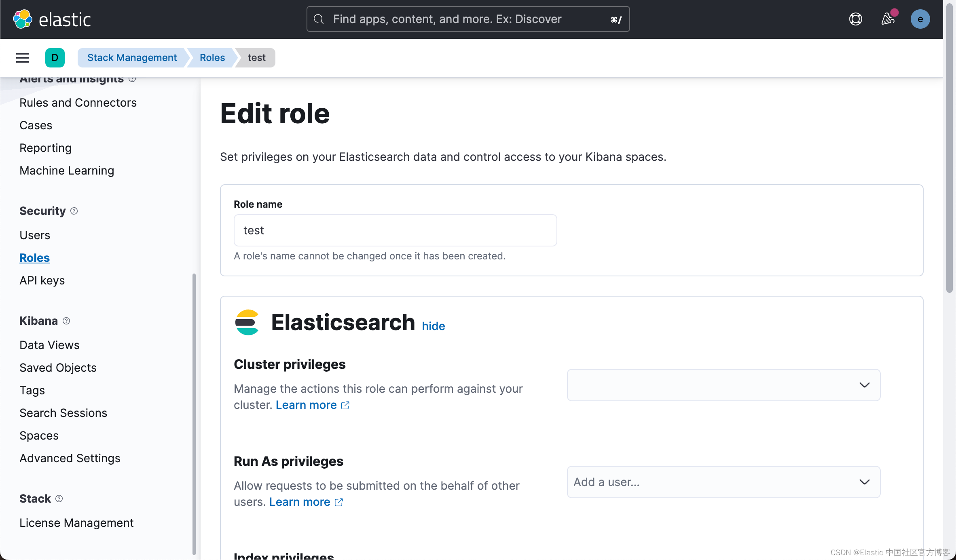The height and width of the screenshot is (560, 956).
Task: Click the Role name input showing test
Action: tap(395, 230)
